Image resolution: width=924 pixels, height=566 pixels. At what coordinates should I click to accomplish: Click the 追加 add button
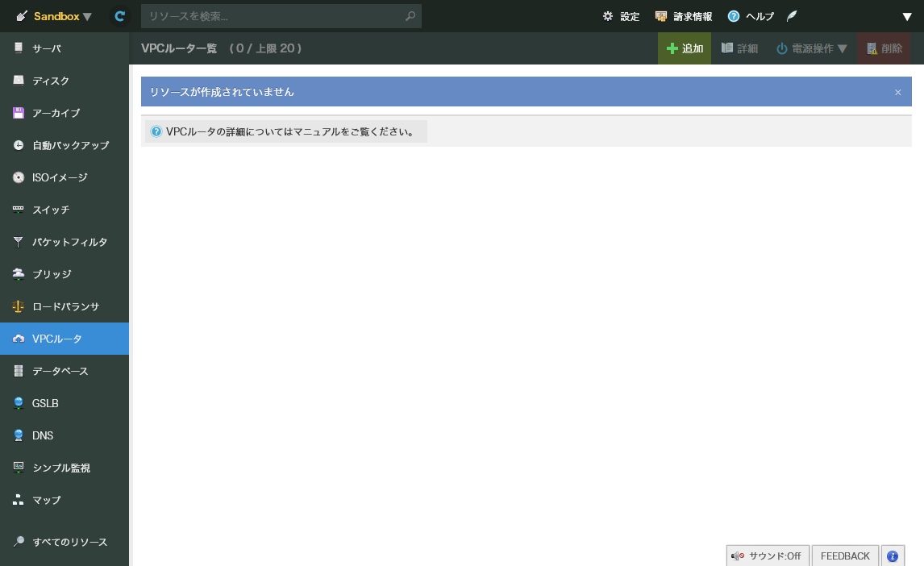pyautogui.click(x=684, y=48)
